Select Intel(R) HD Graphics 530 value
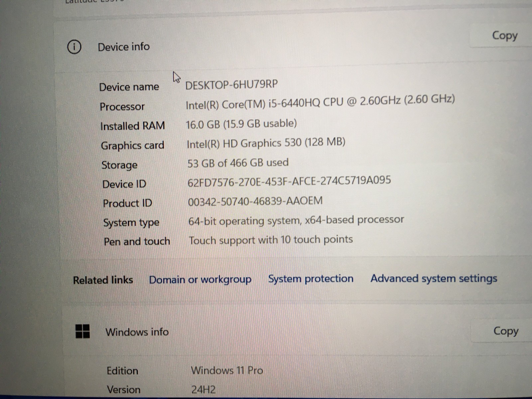This screenshot has width=532, height=399. tap(266, 143)
